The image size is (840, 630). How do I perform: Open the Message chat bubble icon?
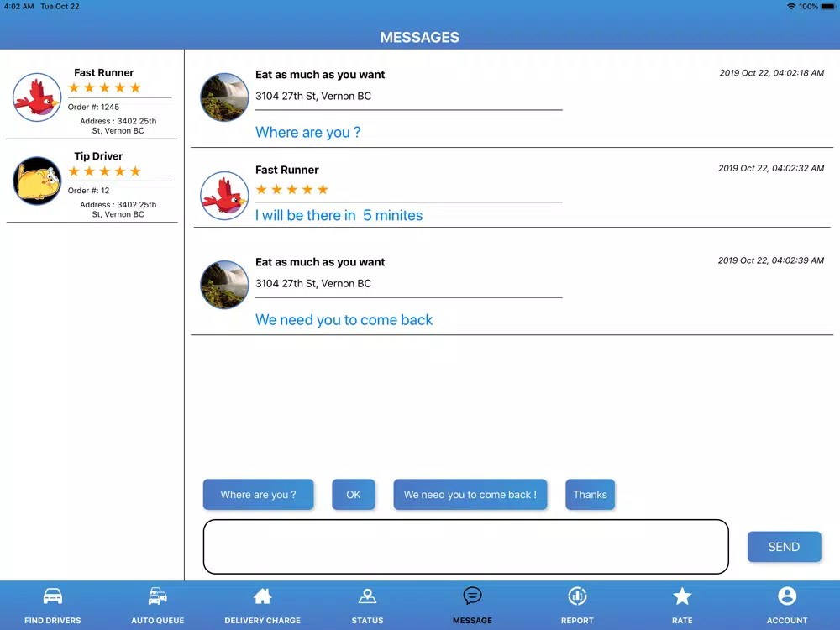[x=472, y=596]
